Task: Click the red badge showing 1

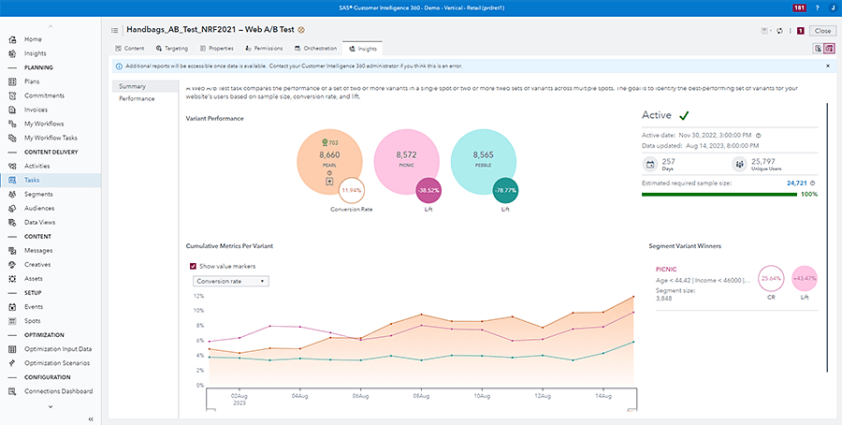Action: click(x=800, y=31)
